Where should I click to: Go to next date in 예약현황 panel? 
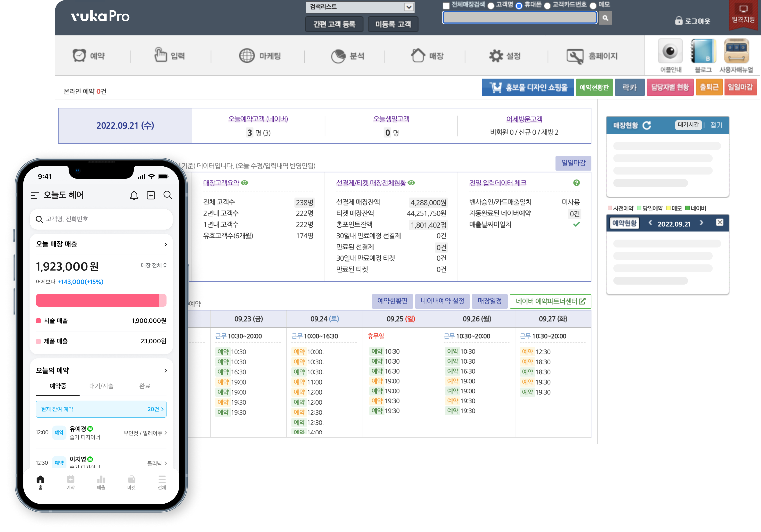pos(701,223)
